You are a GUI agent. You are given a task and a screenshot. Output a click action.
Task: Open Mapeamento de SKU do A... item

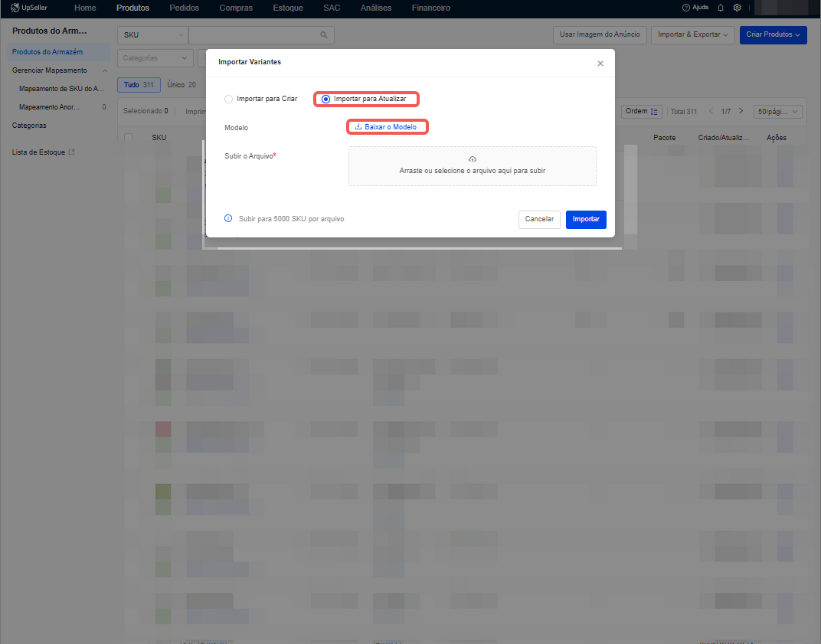point(61,89)
